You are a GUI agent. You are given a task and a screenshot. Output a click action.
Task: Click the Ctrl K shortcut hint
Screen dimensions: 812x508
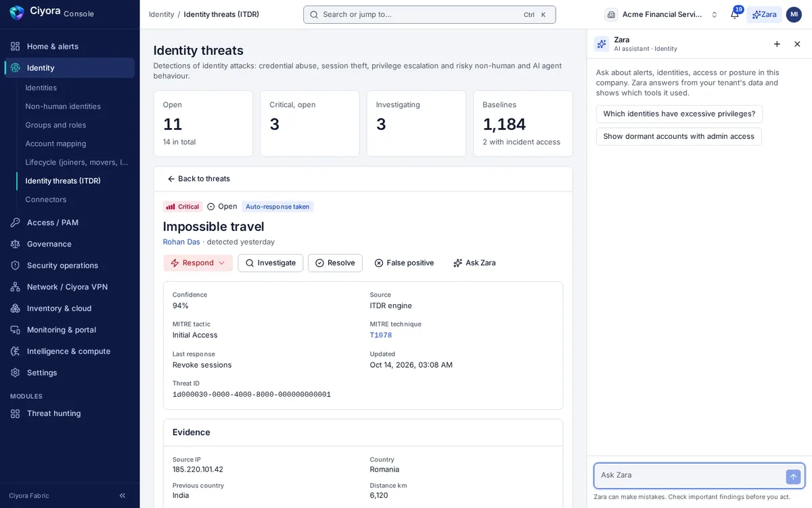tap(535, 14)
